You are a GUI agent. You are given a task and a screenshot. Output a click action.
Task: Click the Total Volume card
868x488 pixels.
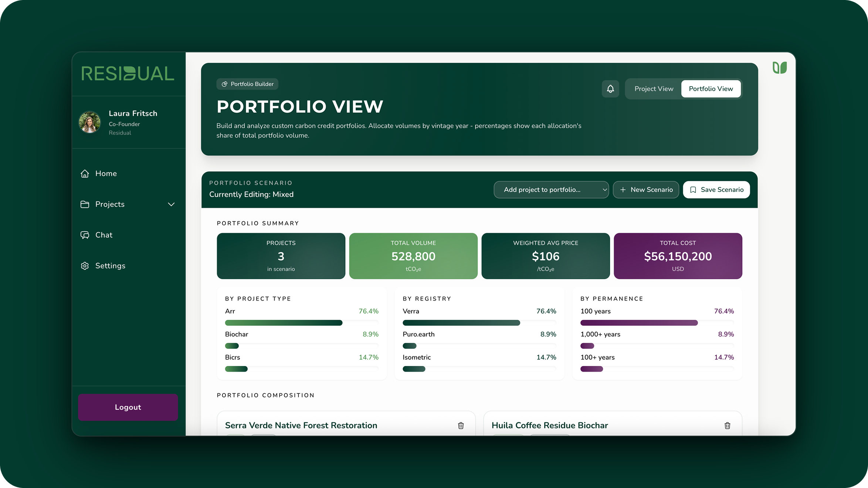click(413, 256)
